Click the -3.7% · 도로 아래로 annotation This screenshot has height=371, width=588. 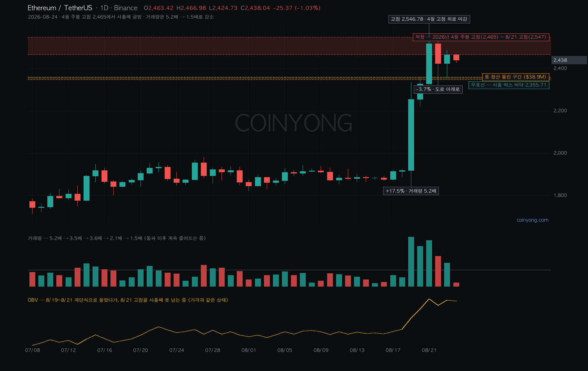tap(438, 89)
